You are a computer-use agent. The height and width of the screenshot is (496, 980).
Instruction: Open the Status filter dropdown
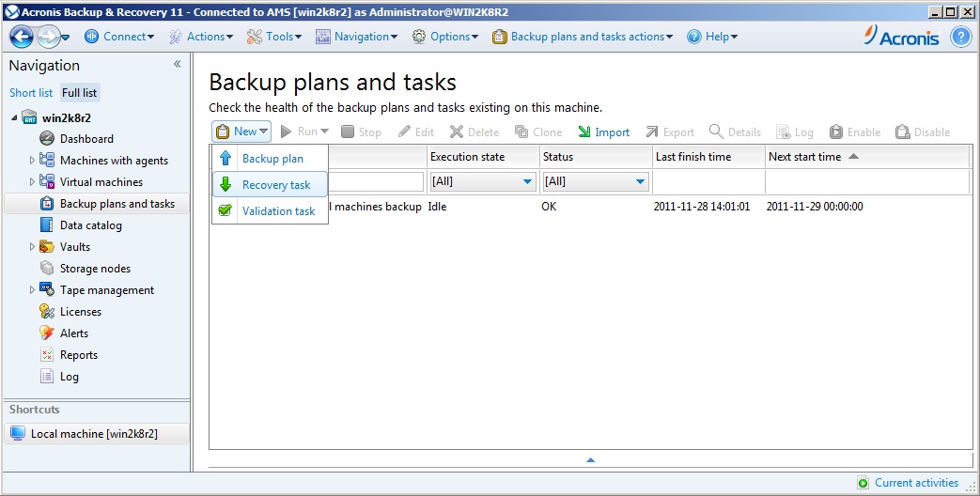point(595,182)
